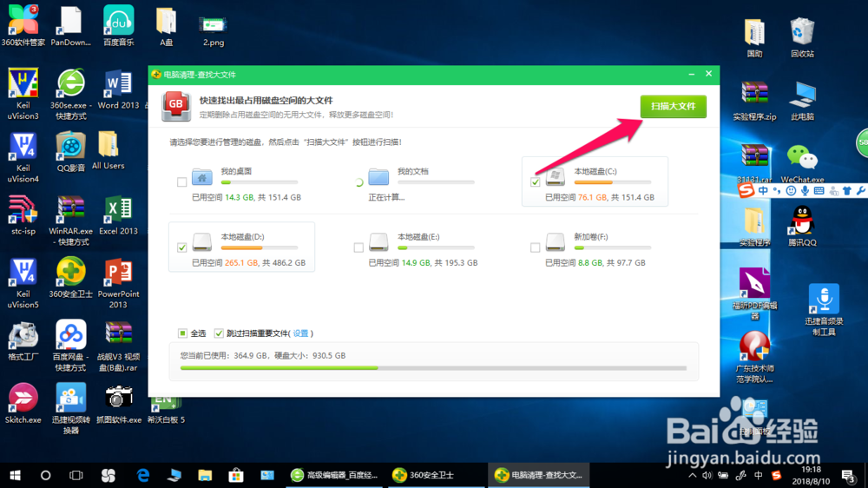The width and height of the screenshot is (868, 488).
Task: Switch to 电脑清理-查找大文件 taskbar window
Action: (x=539, y=475)
